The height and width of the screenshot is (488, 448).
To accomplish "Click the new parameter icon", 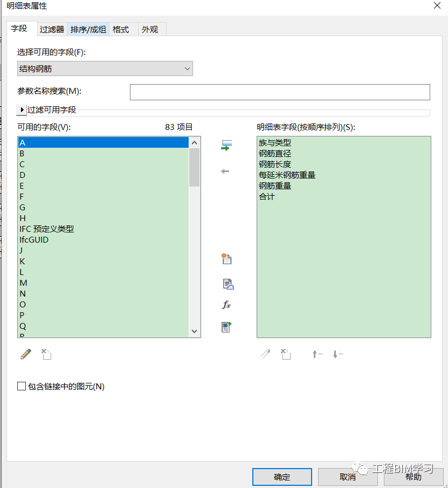I will (226, 259).
